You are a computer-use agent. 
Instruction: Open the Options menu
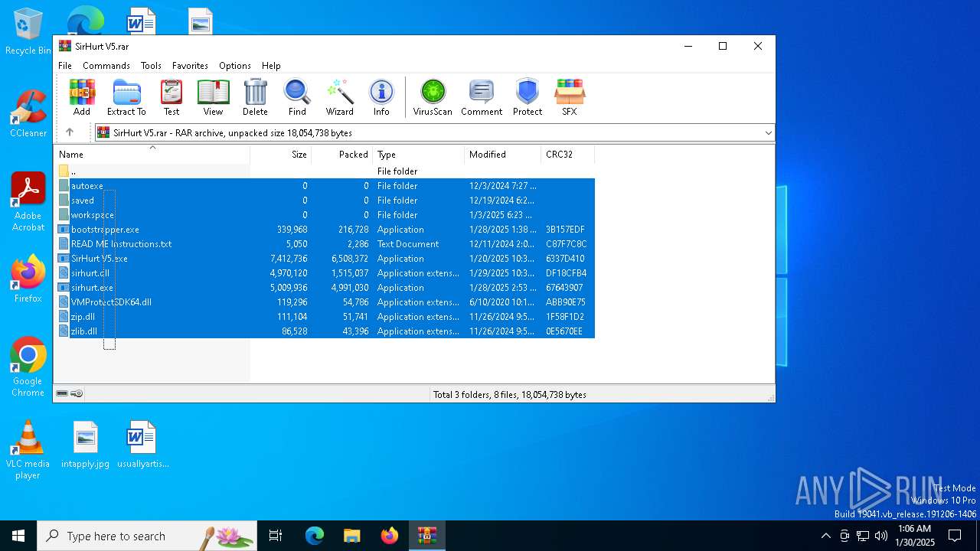[234, 66]
